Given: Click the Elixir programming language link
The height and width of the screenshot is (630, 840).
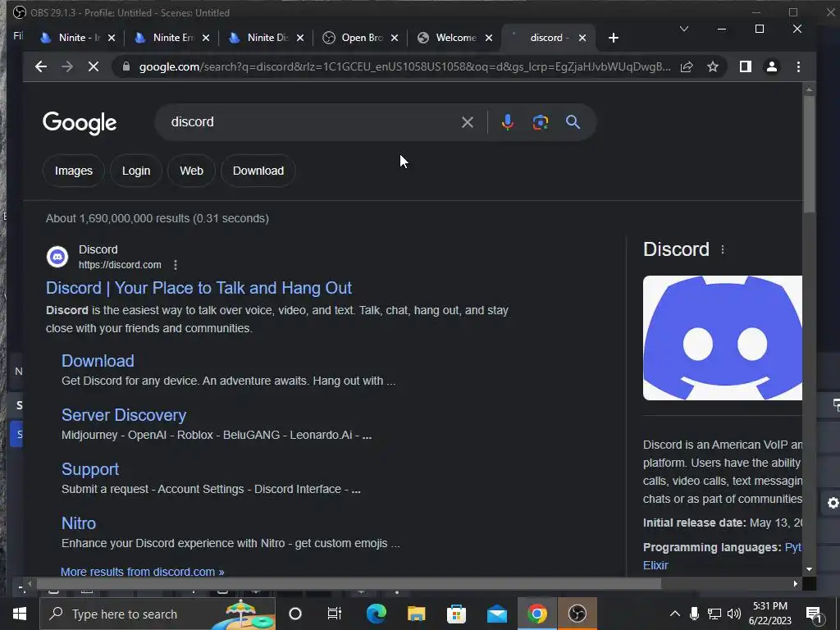Looking at the screenshot, I should tap(655, 565).
